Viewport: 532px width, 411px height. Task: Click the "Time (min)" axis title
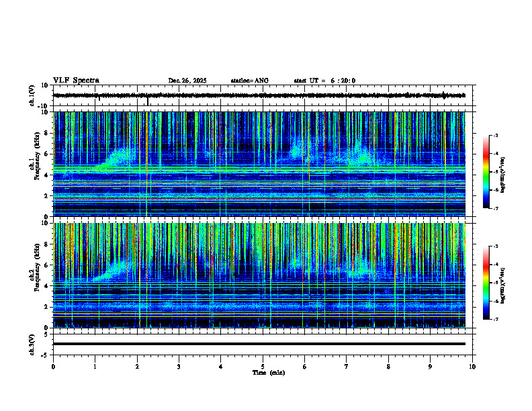[269, 373]
